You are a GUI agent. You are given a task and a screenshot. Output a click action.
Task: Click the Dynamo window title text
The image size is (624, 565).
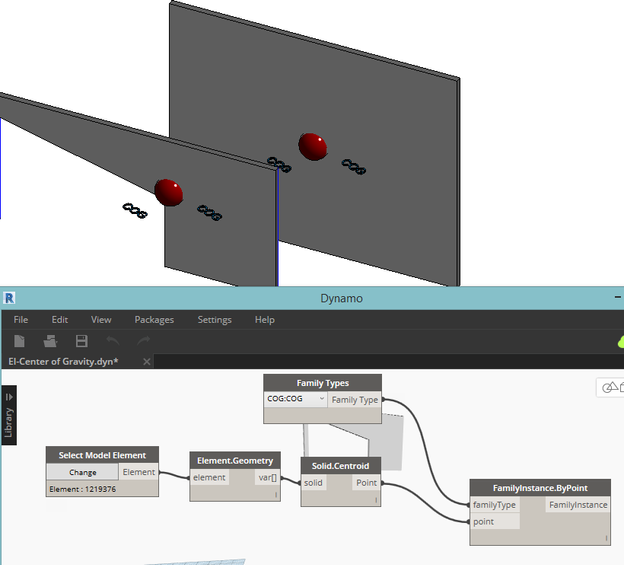341,298
